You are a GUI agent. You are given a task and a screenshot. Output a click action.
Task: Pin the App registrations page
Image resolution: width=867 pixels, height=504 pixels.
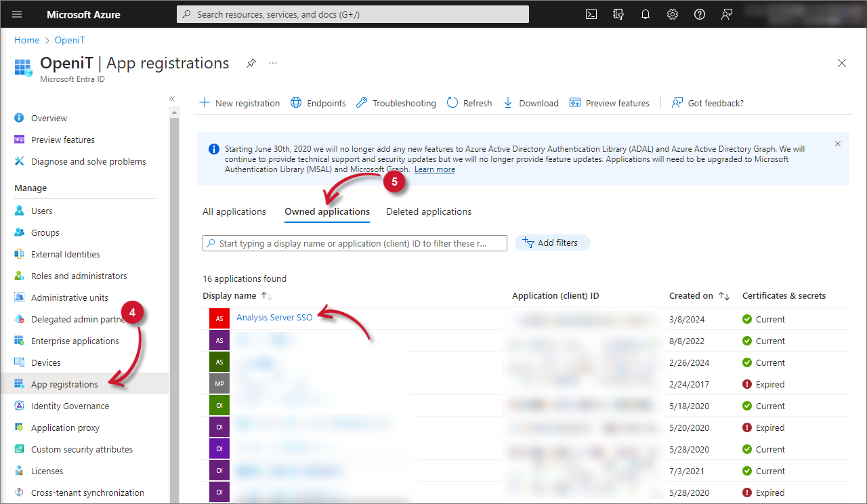click(x=251, y=63)
